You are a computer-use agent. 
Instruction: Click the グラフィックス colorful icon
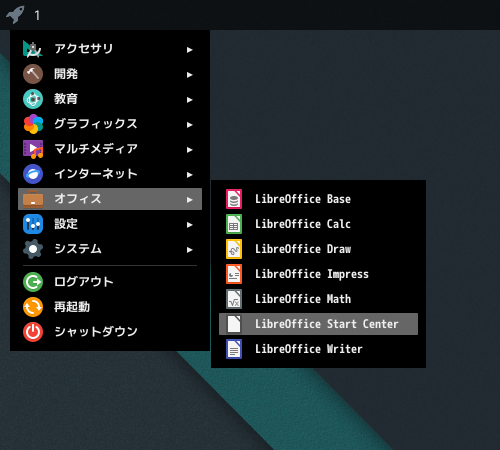click(33, 124)
